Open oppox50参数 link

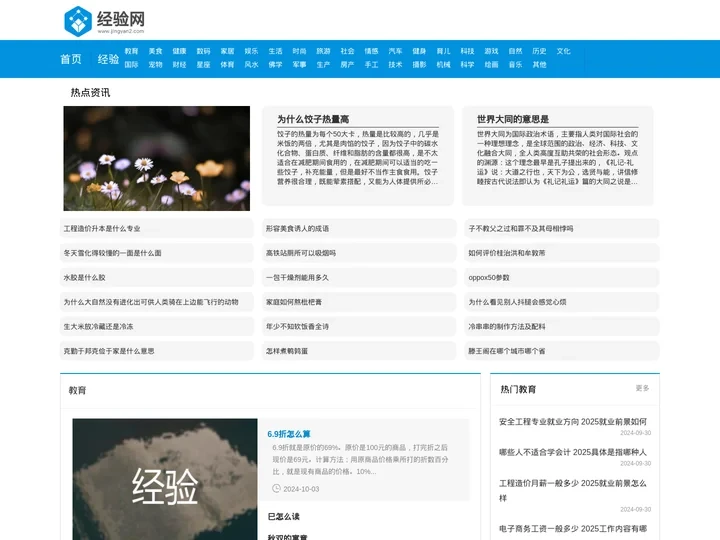click(x=489, y=278)
